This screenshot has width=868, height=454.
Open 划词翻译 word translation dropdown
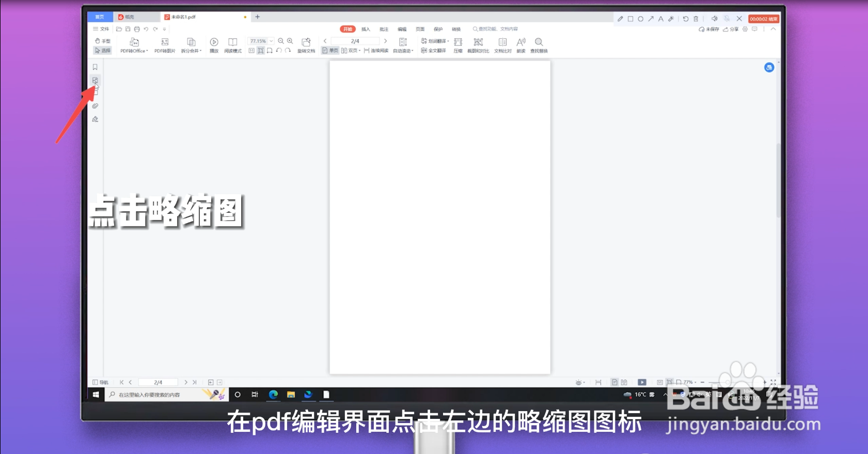click(x=435, y=41)
